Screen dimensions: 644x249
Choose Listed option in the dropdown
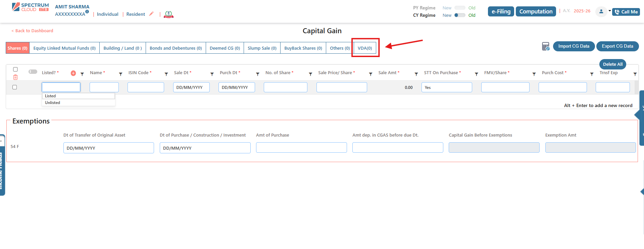point(50,96)
